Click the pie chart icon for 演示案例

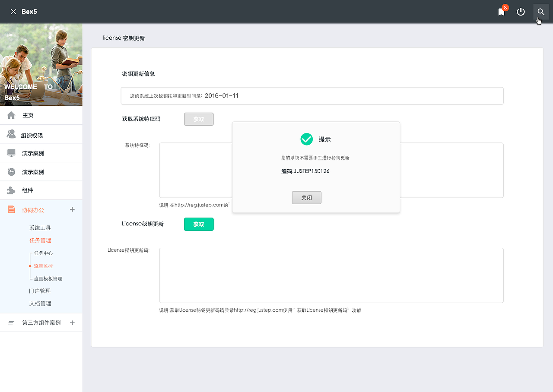11,172
